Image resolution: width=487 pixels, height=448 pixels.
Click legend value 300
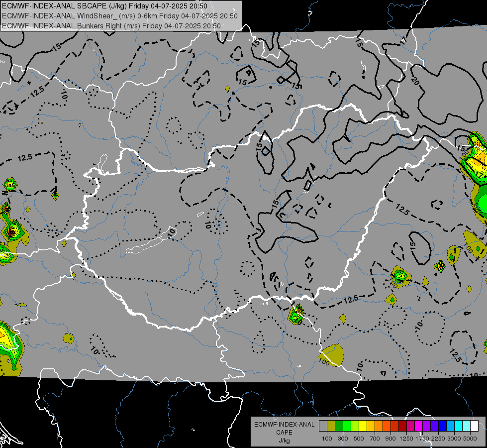point(343,439)
